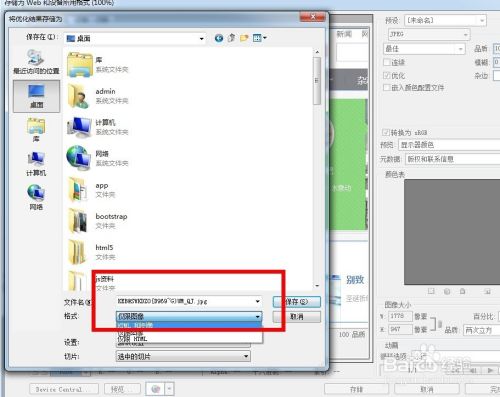Select the html5 folder
Viewport: 500px width, 397px height.
pos(92,252)
